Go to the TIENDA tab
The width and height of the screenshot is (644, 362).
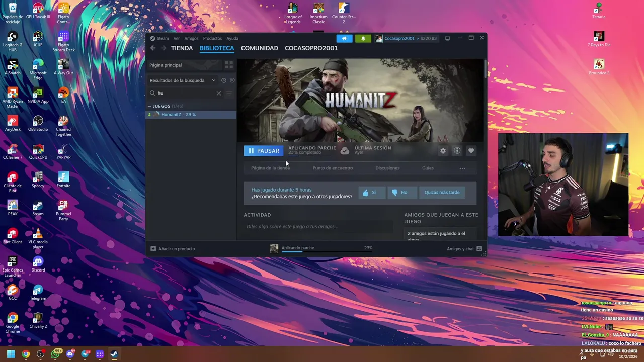click(x=182, y=48)
